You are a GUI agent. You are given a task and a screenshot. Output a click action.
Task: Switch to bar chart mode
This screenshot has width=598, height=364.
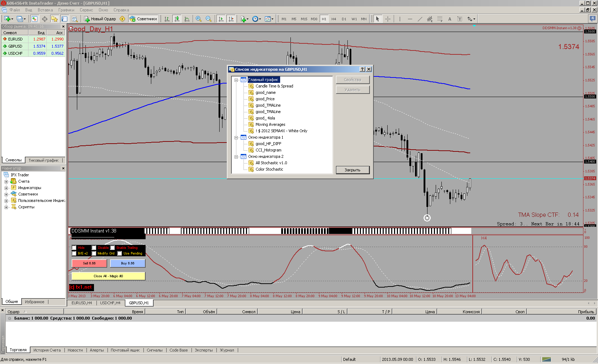click(x=167, y=19)
